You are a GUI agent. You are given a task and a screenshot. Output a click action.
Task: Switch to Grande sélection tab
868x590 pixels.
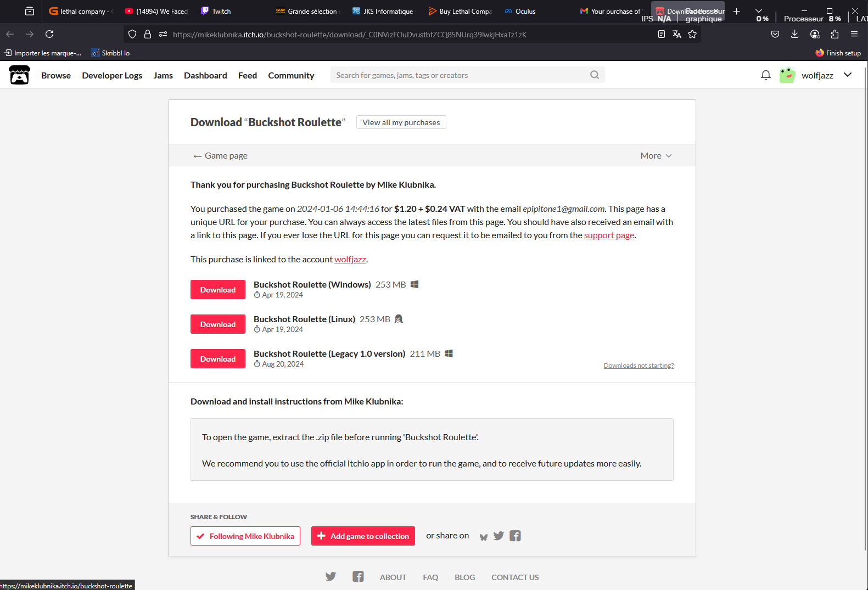coord(308,11)
